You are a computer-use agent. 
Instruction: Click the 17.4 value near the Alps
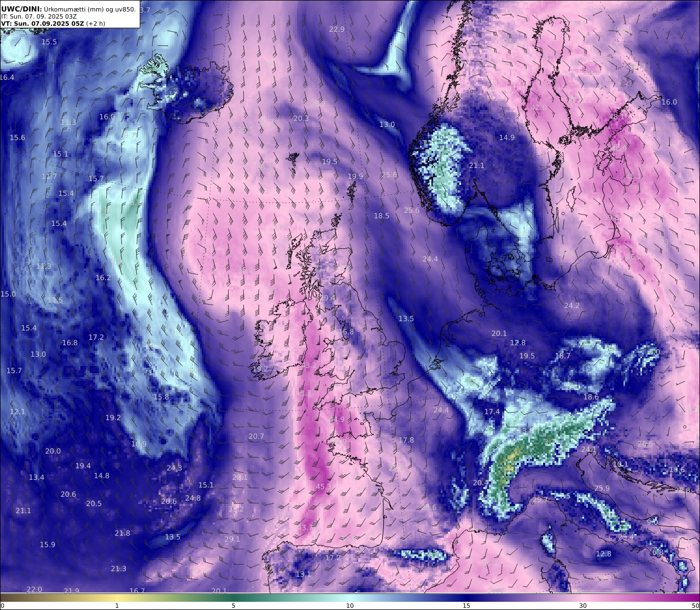492,411
